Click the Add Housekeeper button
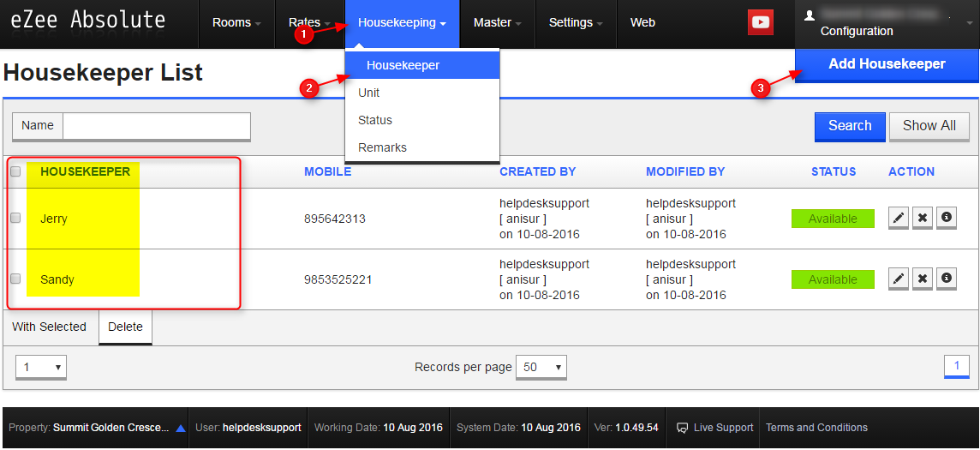This screenshot has height=450, width=980. [887, 64]
